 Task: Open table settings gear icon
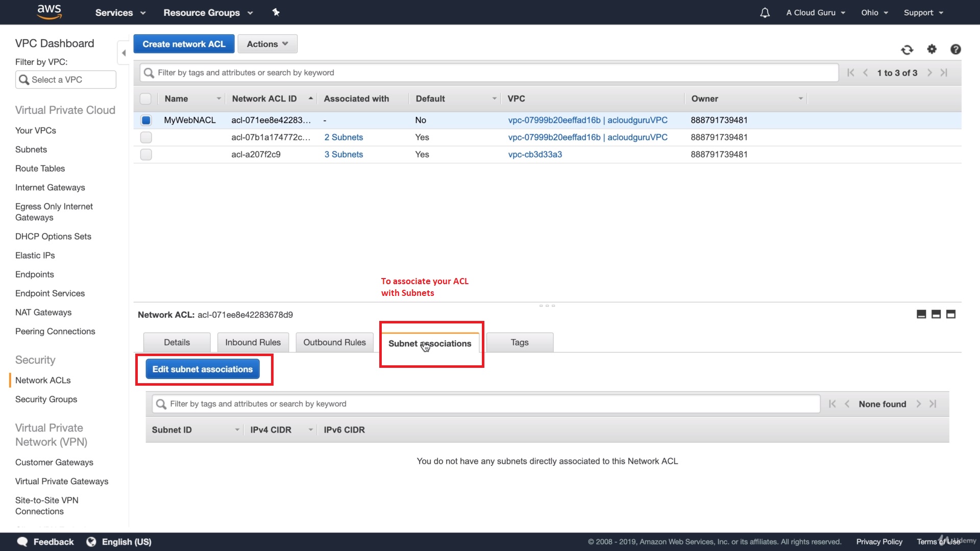pos(932,49)
